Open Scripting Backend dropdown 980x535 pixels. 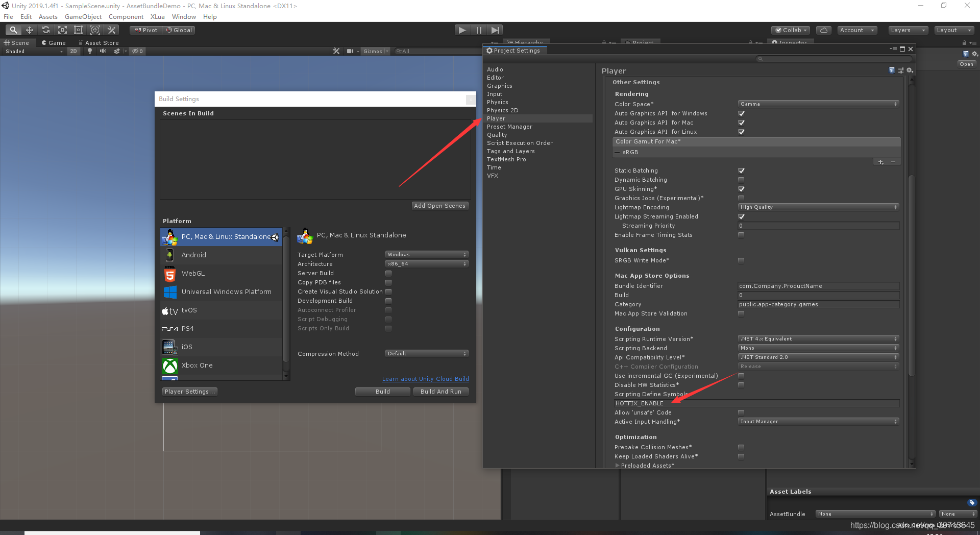click(x=818, y=348)
